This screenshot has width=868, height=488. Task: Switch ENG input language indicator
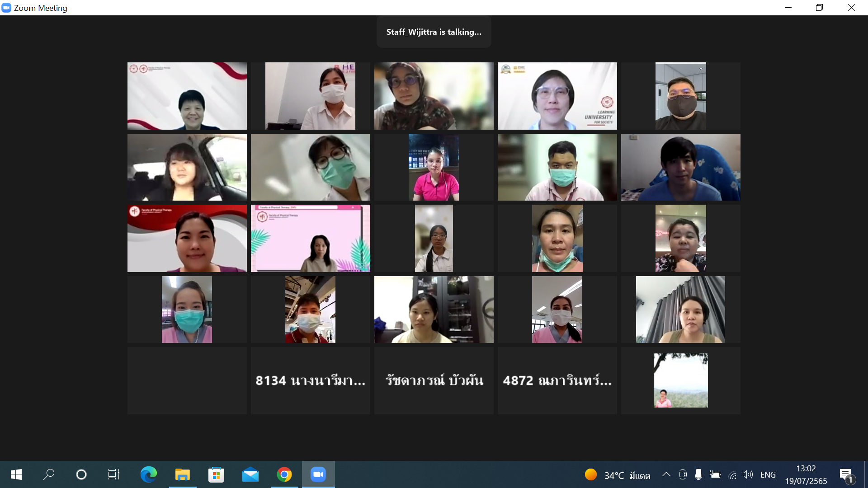[768, 474]
